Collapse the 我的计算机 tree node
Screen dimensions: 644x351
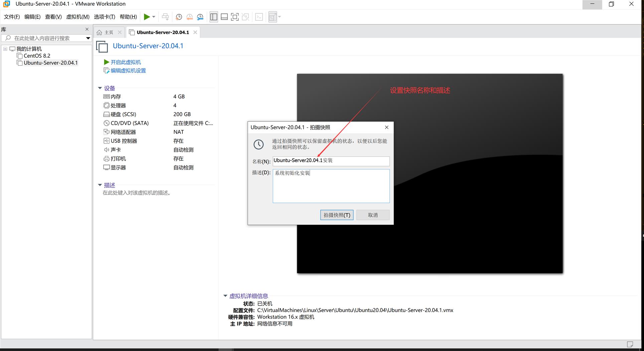5,49
